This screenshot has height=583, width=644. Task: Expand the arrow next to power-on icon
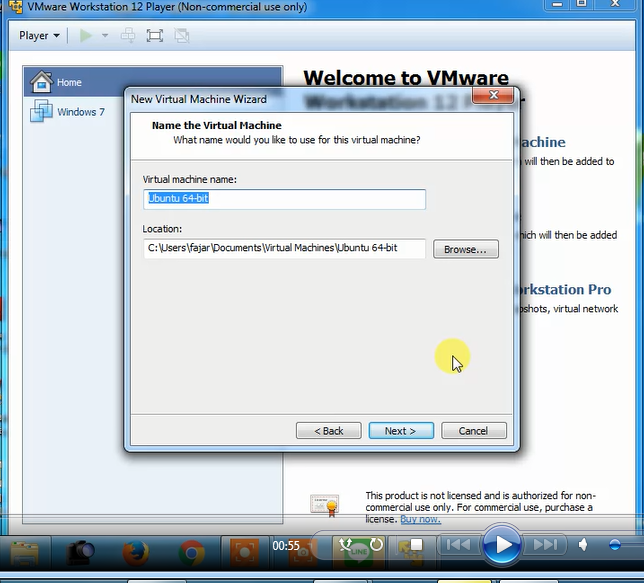[105, 36]
